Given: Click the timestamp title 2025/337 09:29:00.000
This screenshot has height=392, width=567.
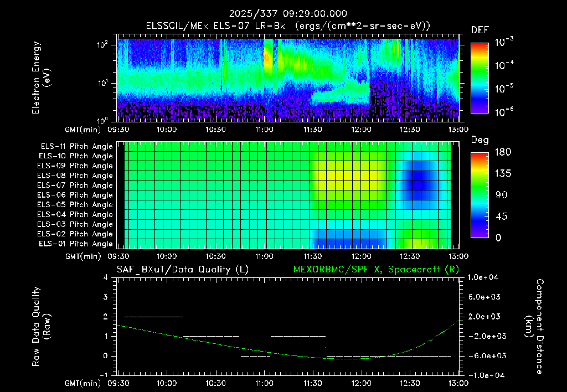Looking at the screenshot, I should [x=288, y=14].
